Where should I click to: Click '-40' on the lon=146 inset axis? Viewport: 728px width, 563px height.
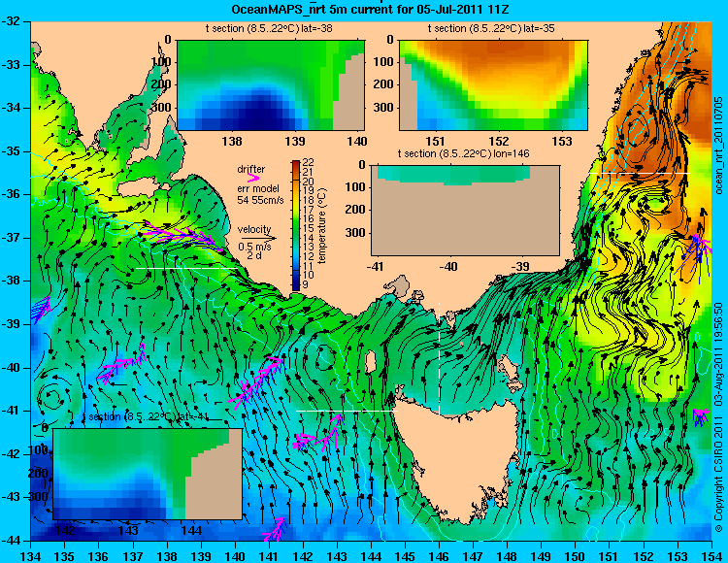coord(448,267)
